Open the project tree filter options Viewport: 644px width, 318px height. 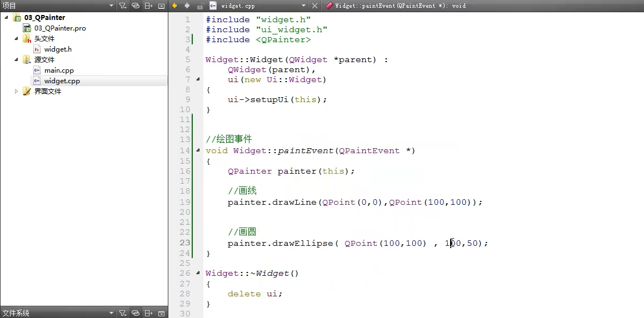coord(123,6)
